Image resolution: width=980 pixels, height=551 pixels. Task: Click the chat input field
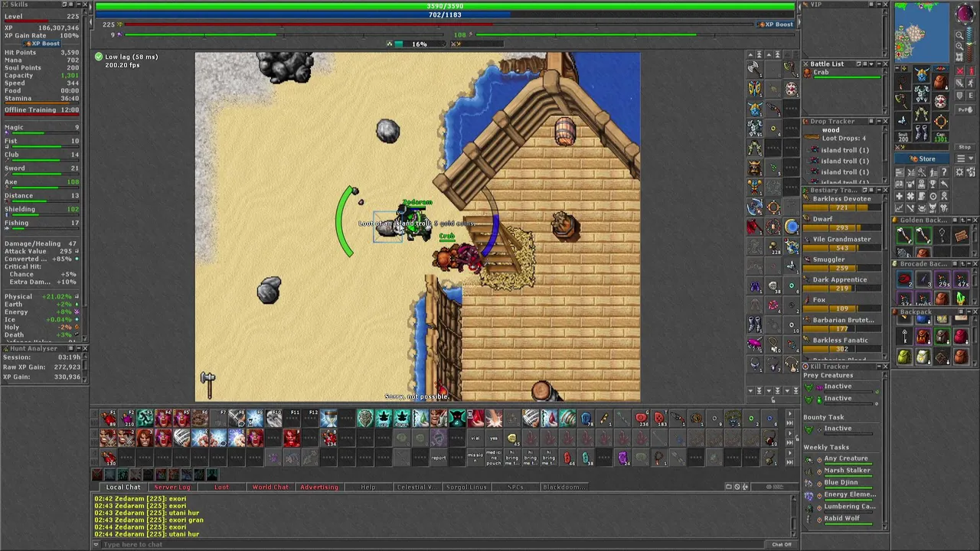(x=433, y=544)
